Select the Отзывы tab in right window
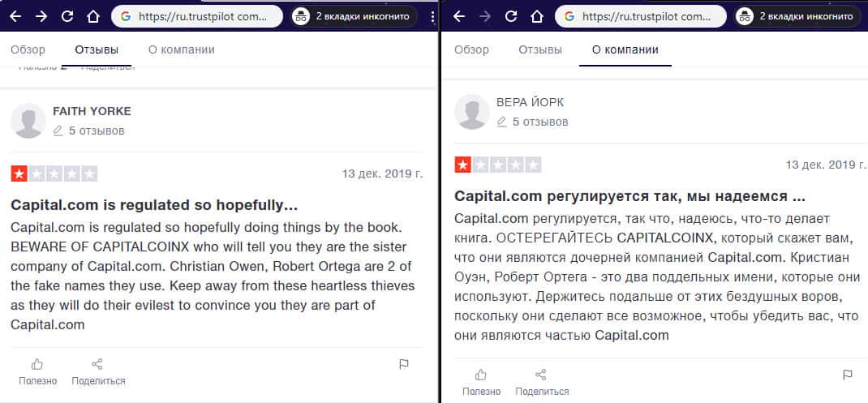Viewport: 868px width, 403px height. point(540,49)
